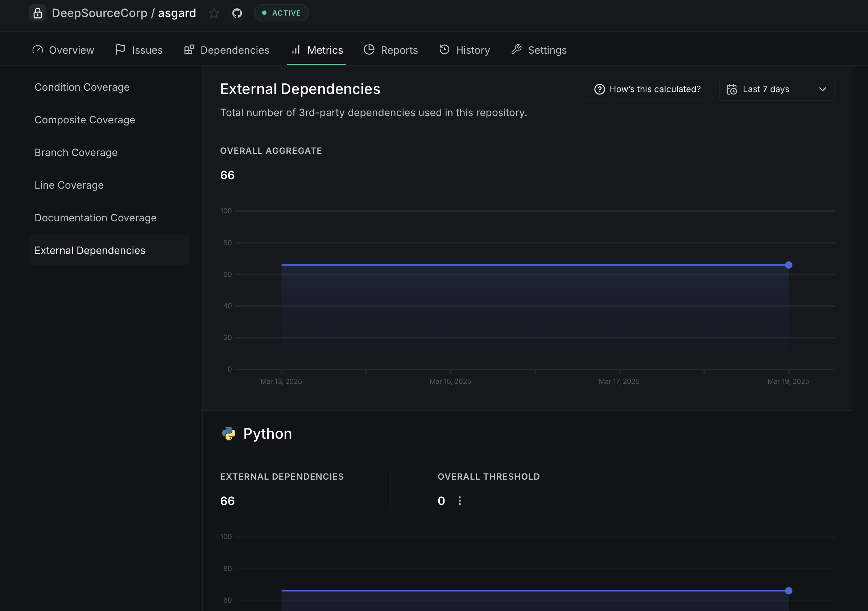Star the asgard repository
Screen dimensions: 868x611
pos(214,13)
